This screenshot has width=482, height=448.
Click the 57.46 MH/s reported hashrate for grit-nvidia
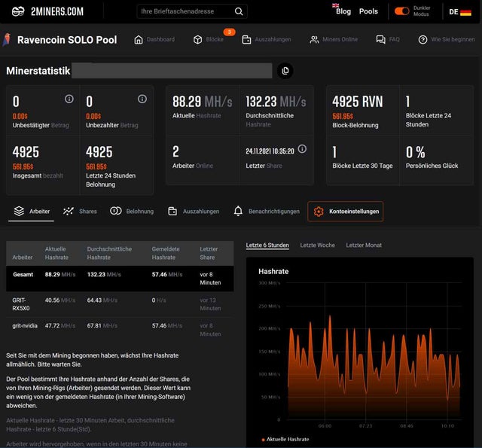pos(167,325)
